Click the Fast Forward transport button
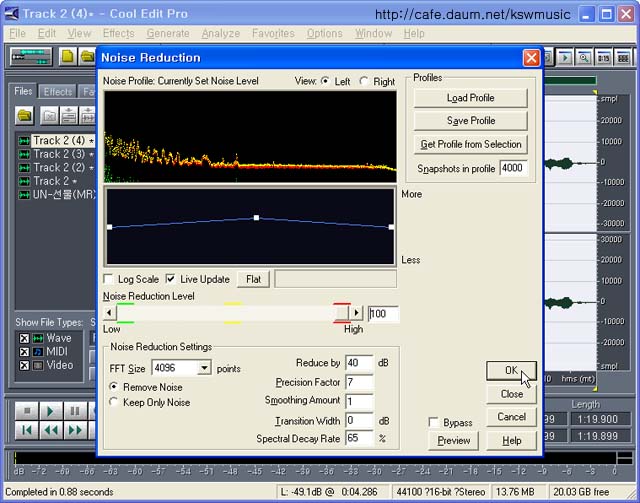The height and width of the screenshot is (503, 640). click(75, 430)
